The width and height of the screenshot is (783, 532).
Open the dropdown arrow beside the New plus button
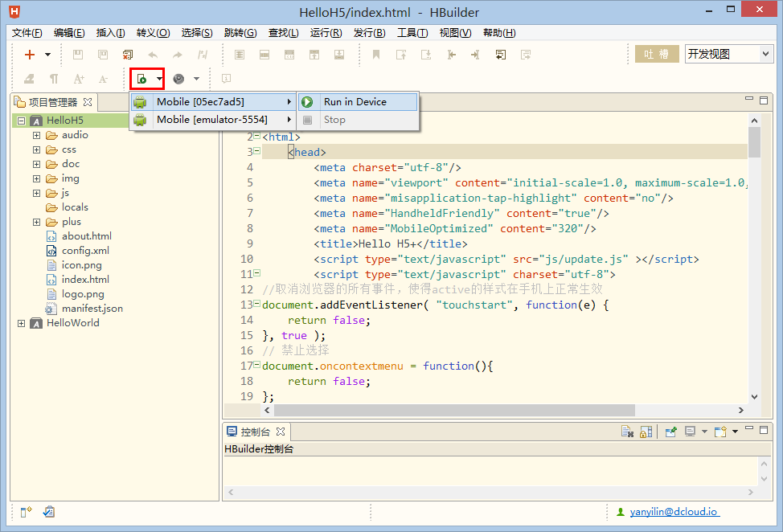(48, 55)
